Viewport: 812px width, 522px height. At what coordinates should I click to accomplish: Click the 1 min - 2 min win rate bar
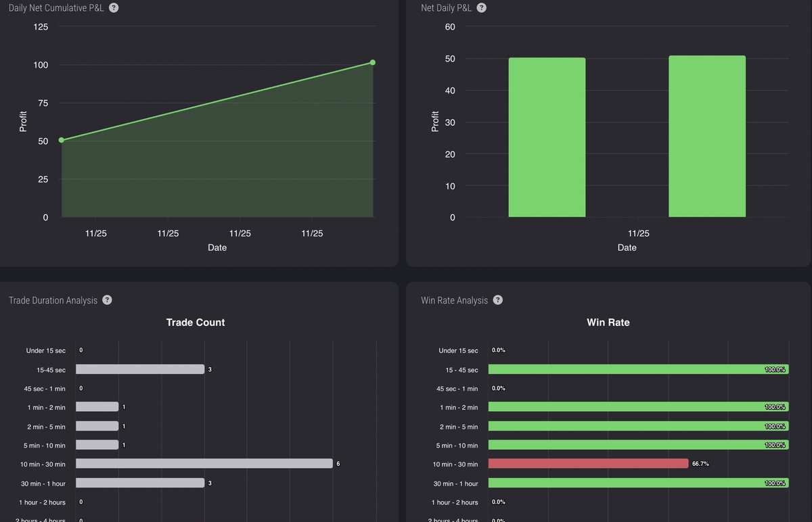(x=638, y=407)
